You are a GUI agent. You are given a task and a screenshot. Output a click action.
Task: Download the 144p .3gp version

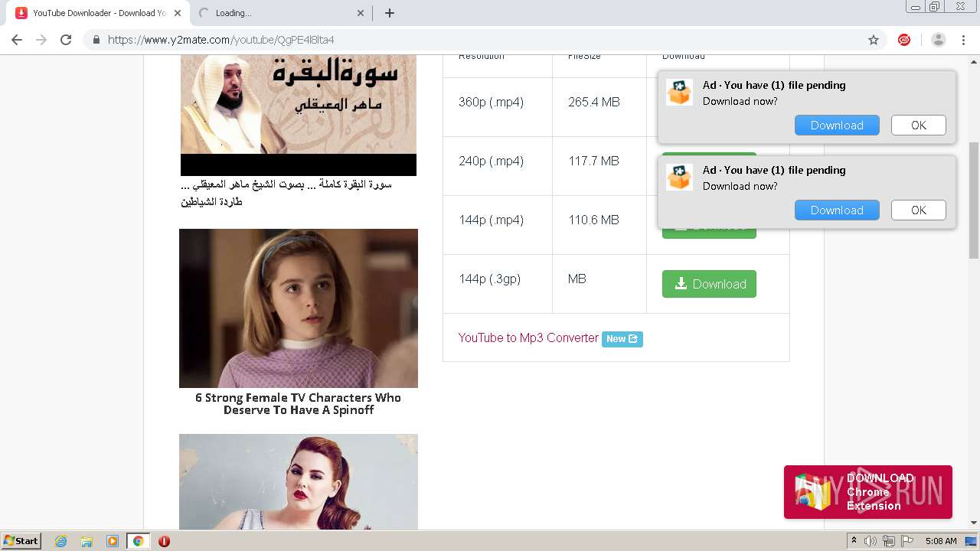[x=709, y=284]
